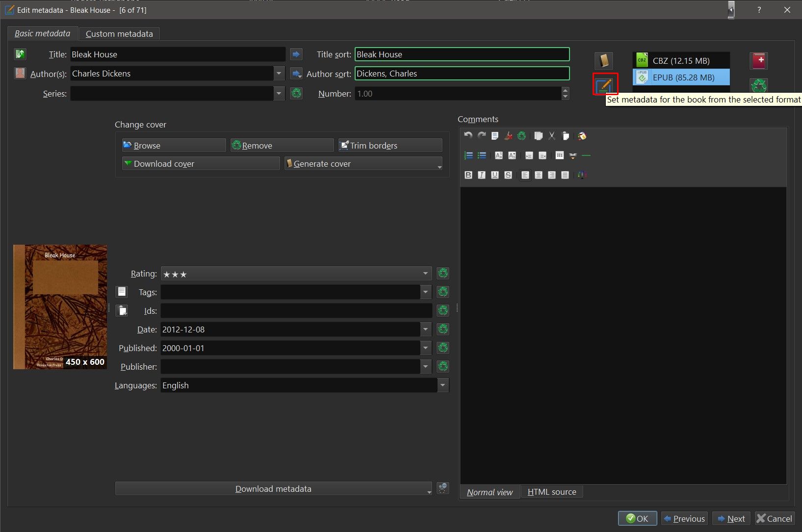The height and width of the screenshot is (532, 802).
Task: Add a new format to this book
Action: [759, 61]
